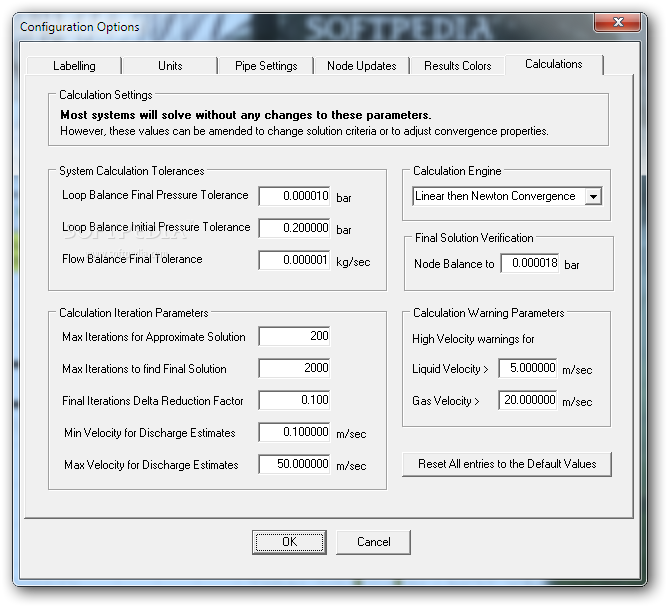
Task: Click the 'Loop Balance Final Pressure Tolerance' label
Action: [x=155, y=195]
